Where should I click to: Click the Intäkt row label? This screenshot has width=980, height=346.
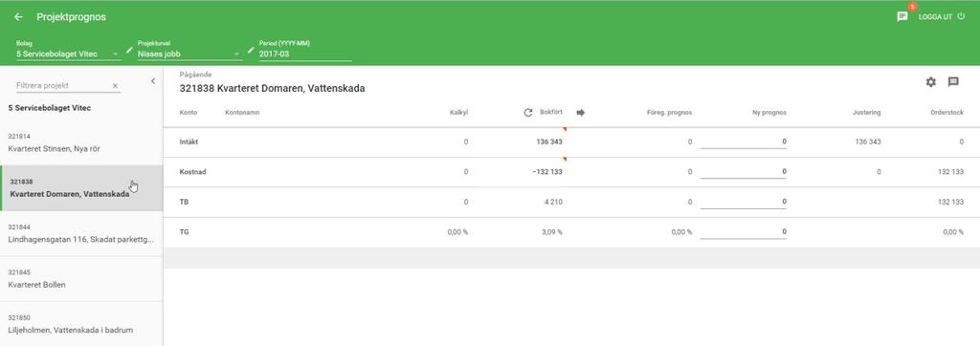pyautogui.click(x=189, y=142)
